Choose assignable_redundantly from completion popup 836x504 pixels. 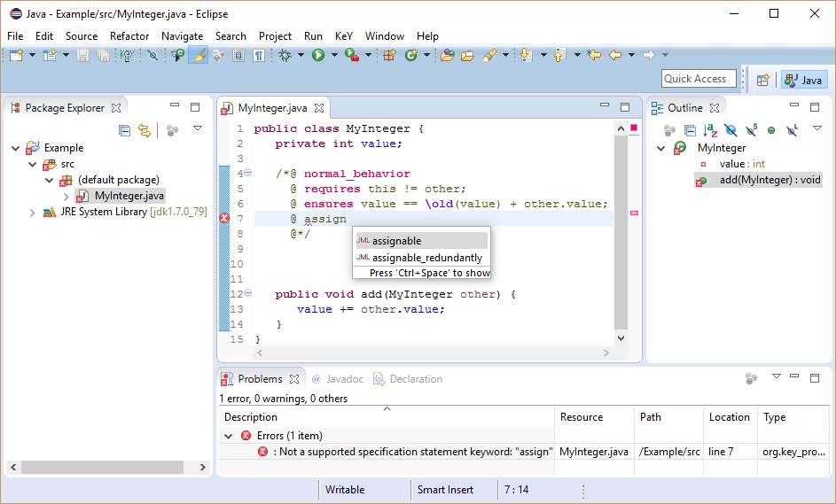point(421,258)
